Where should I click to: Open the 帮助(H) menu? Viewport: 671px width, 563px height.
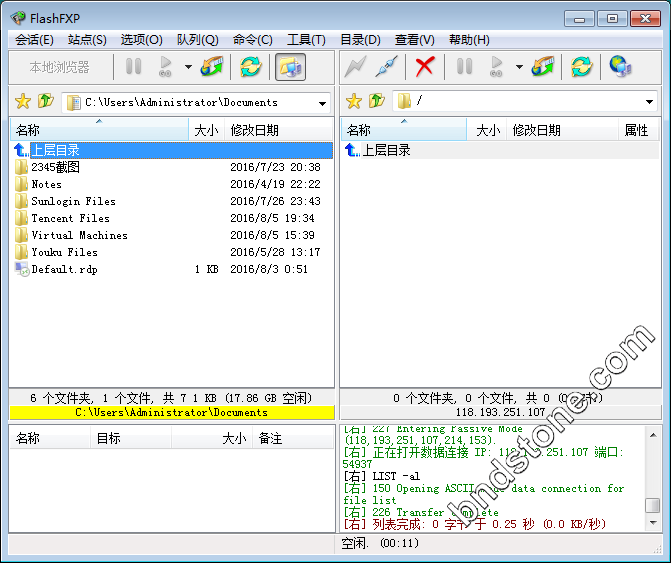click(469, 40)
